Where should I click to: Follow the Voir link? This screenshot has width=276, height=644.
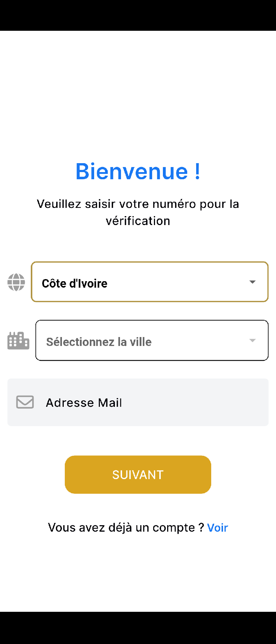(x=218, y=528)
